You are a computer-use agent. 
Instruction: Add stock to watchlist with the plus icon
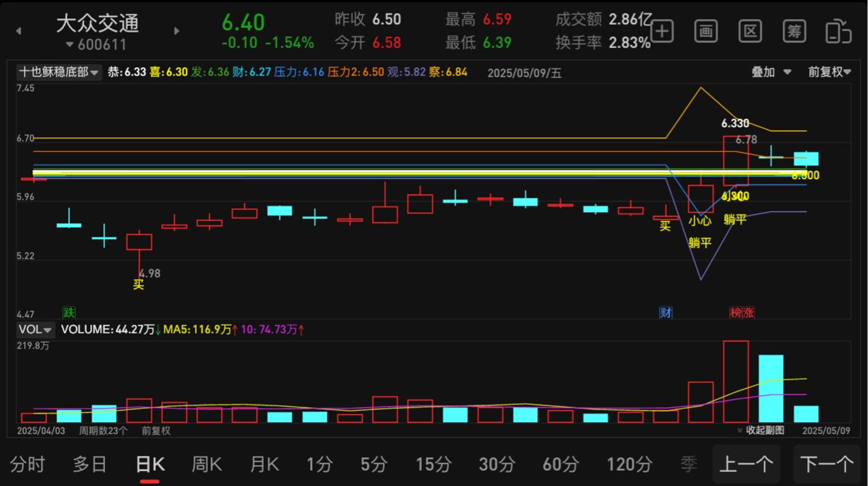[x=662, y=30]
